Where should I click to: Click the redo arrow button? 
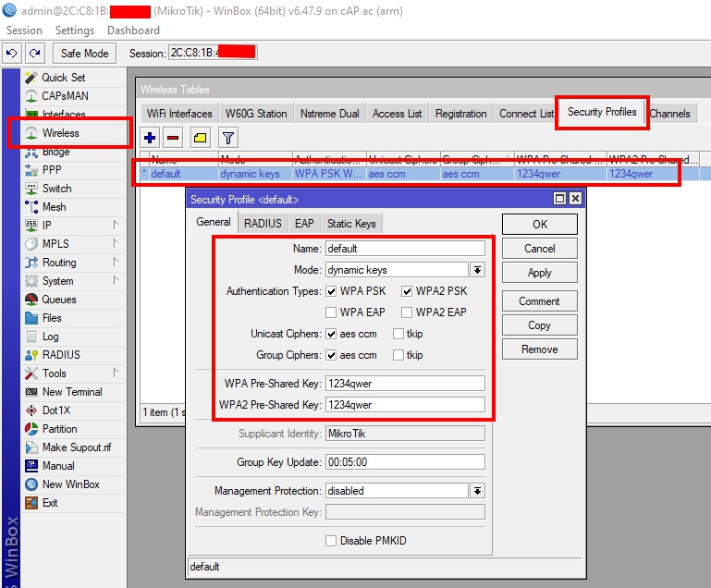35,53
